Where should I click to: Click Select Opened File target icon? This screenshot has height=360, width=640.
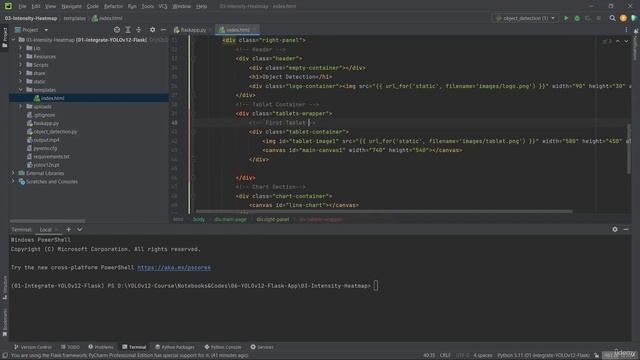pyautogui.click(x=117, y=30)
